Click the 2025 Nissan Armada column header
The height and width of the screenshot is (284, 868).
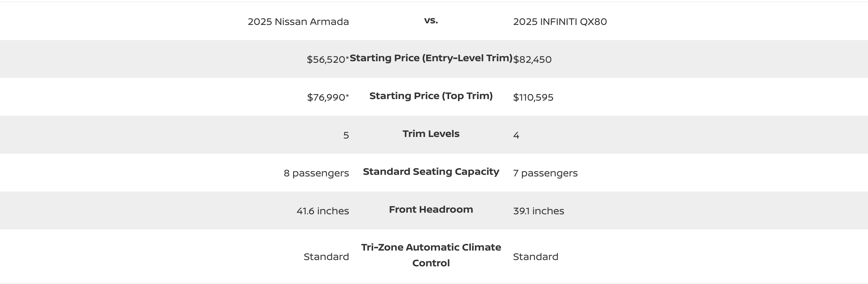[x=298, y=21]
